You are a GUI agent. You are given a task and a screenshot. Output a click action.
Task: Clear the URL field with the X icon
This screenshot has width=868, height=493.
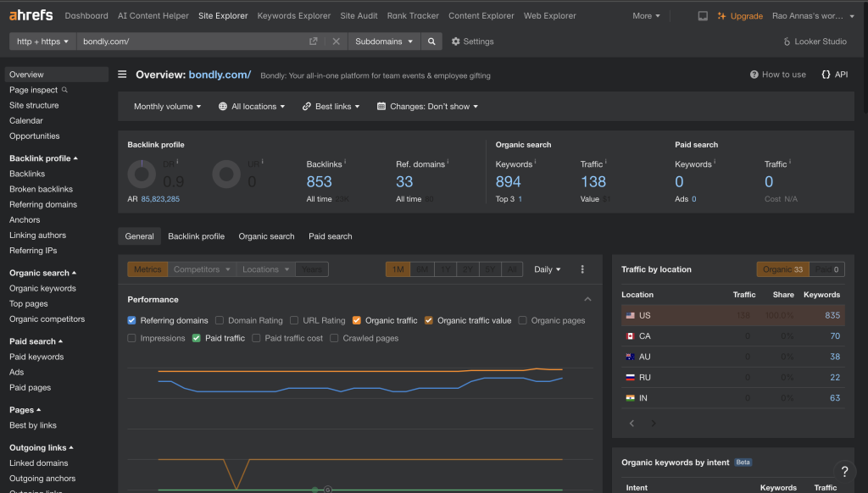coord(336,42)
